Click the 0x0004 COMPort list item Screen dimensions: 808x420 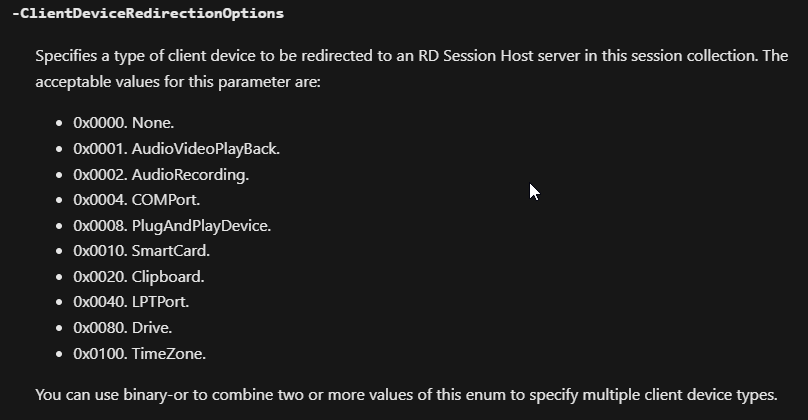click(x=137, y=200)
